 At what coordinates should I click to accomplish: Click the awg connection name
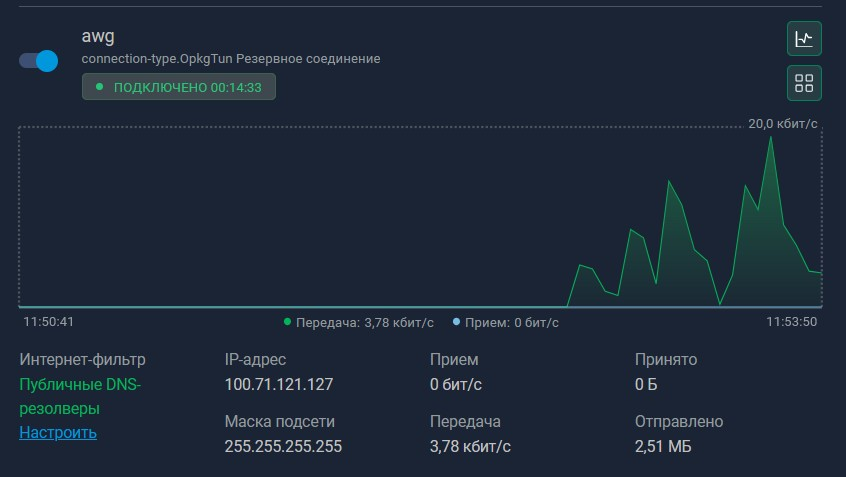pyautogui.click(x=96, y=37)
